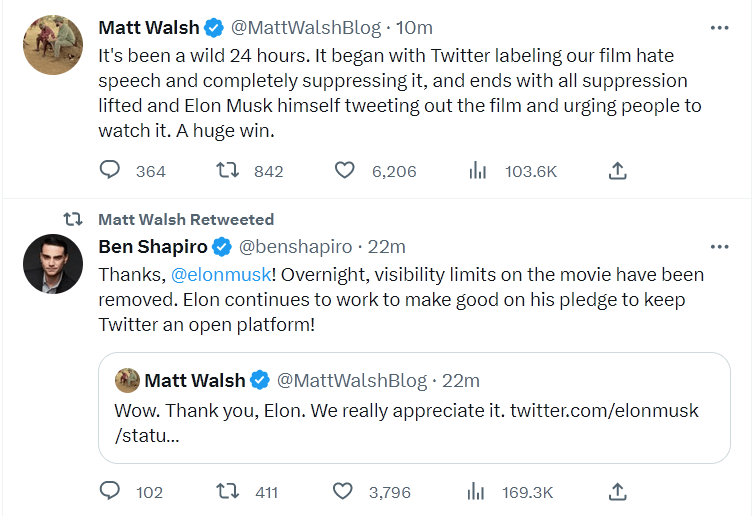Share Ben Shapiro's tweet
The height and width of the screenshot is (516, 752).
pos(618,491)
